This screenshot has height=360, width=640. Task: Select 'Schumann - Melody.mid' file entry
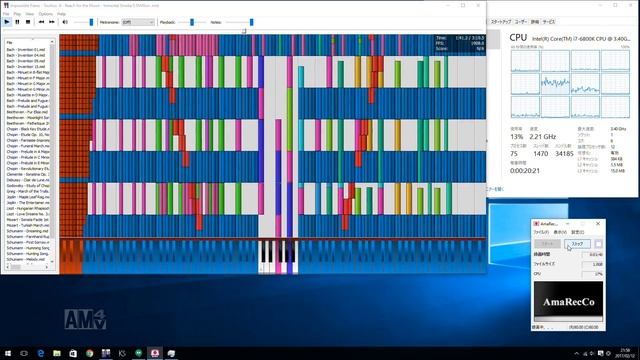[27, 259]
